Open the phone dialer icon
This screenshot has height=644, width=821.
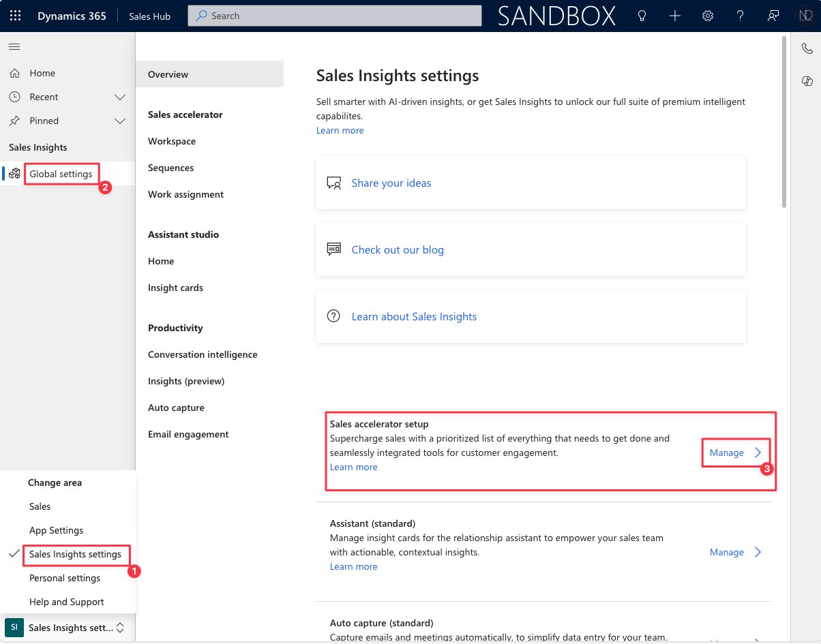click(x=807, y=48)
